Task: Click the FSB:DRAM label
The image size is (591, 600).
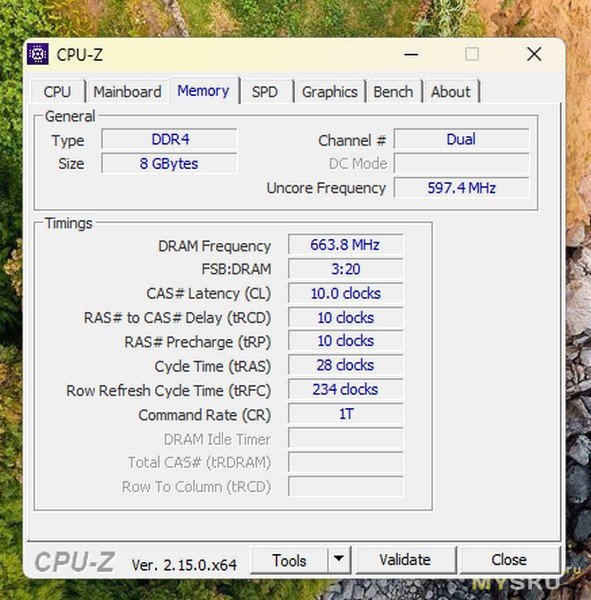Action: pyautogui.click(x=236, y=269)
